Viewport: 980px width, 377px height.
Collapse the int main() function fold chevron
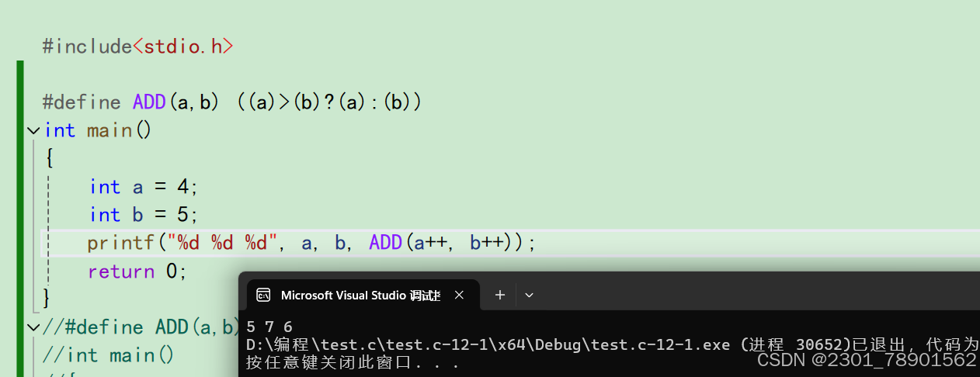tap(33, 130)
